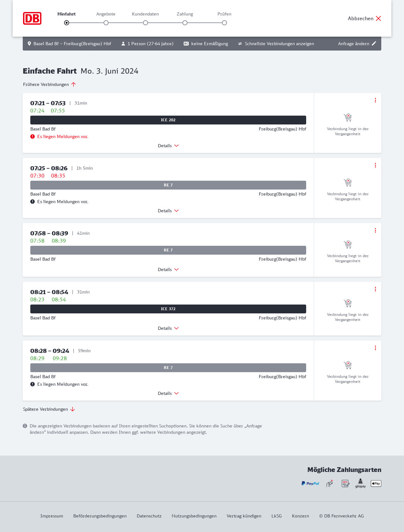Click the info icon beside search options note
The height and width of the screenshot is (532, 404).
pyautogui.click(x=25, y=426)
